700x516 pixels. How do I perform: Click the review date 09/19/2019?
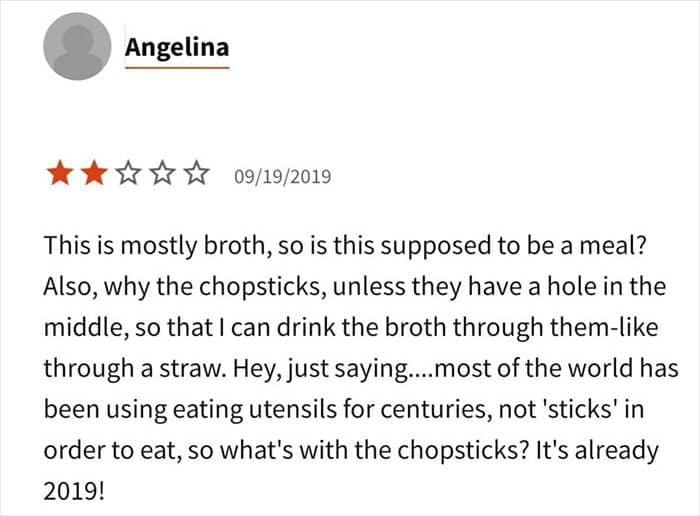coord(282,177)
